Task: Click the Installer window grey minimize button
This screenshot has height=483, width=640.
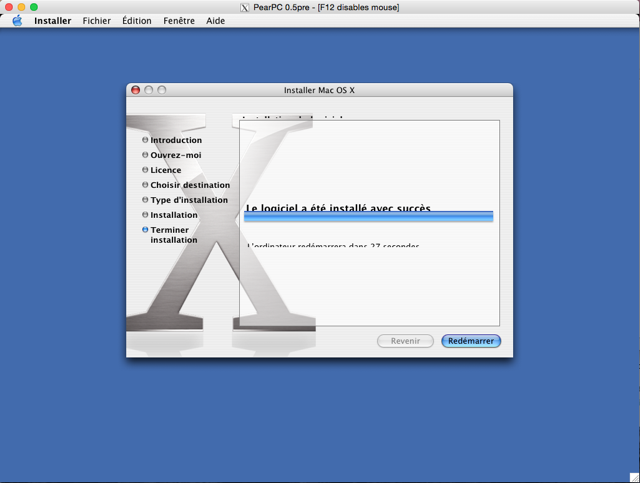Action: 149,90
